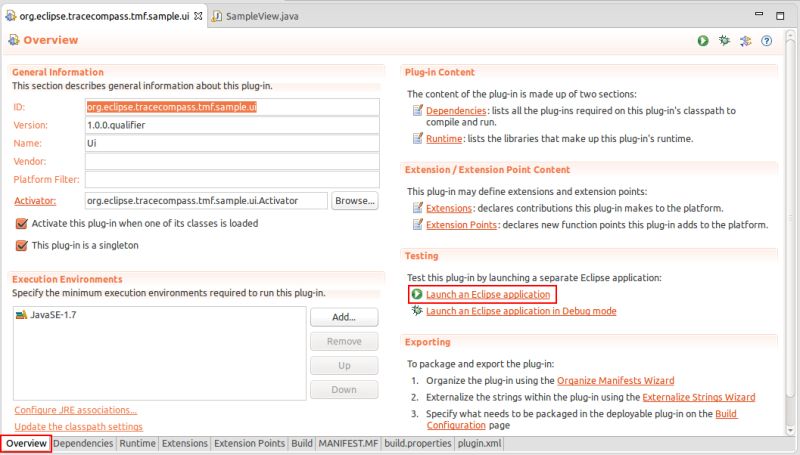Open Build Configuration link
The height and width of the screenshot is (455, 800).
pos(456,425)
